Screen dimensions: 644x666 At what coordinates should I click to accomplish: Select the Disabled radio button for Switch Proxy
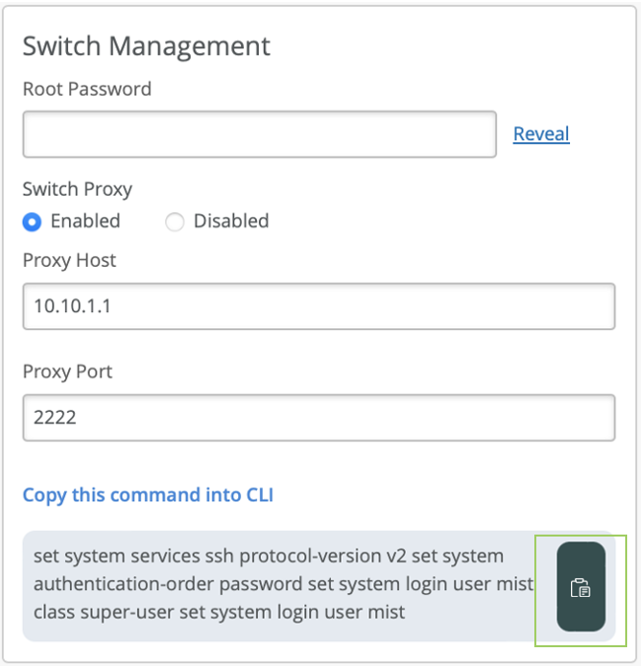click(175, 221)
